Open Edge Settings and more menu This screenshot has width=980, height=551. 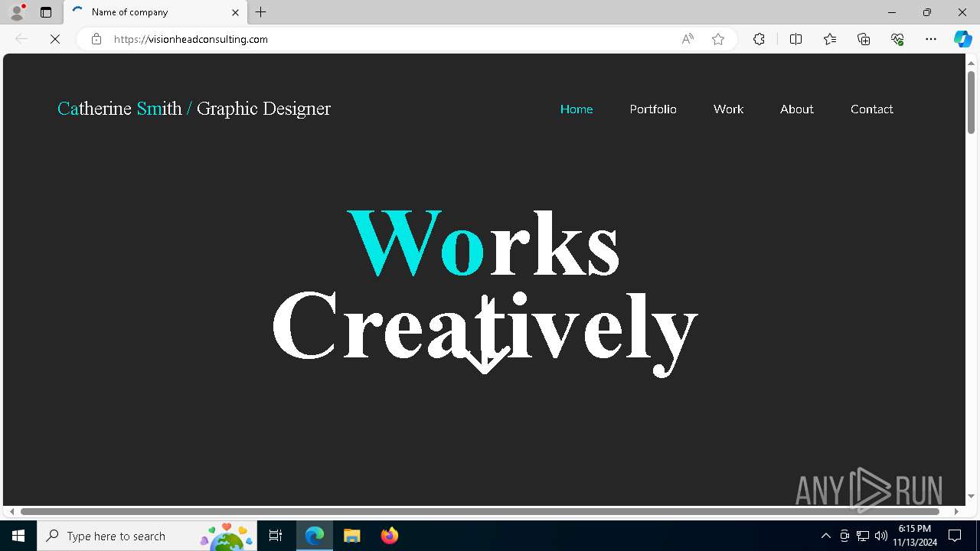(931, 39)
